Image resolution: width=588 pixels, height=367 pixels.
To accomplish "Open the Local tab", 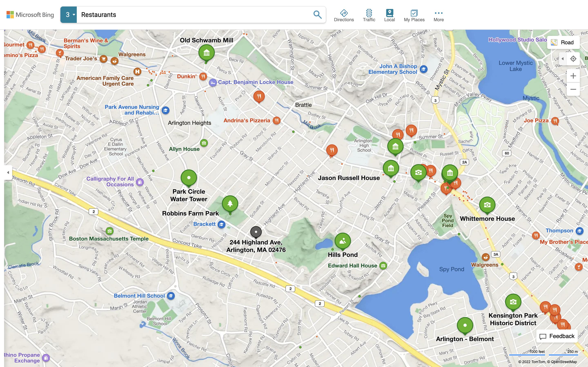I will (389, 15).
